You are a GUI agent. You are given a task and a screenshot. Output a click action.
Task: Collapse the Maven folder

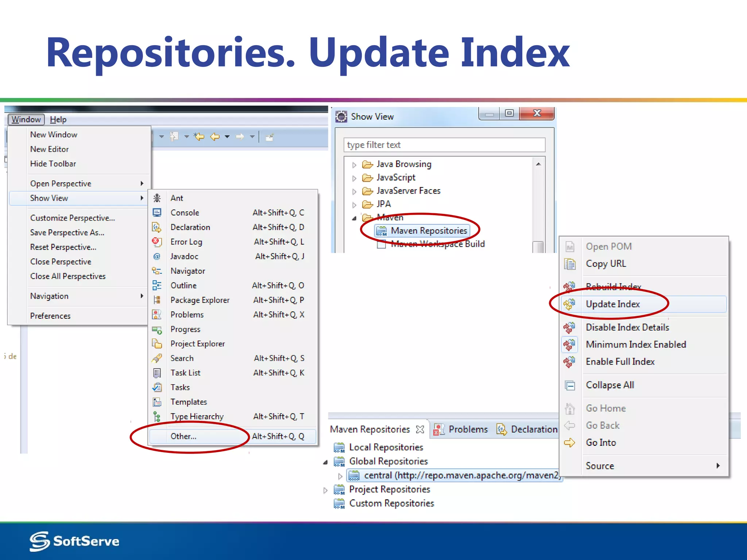point(354,218)
